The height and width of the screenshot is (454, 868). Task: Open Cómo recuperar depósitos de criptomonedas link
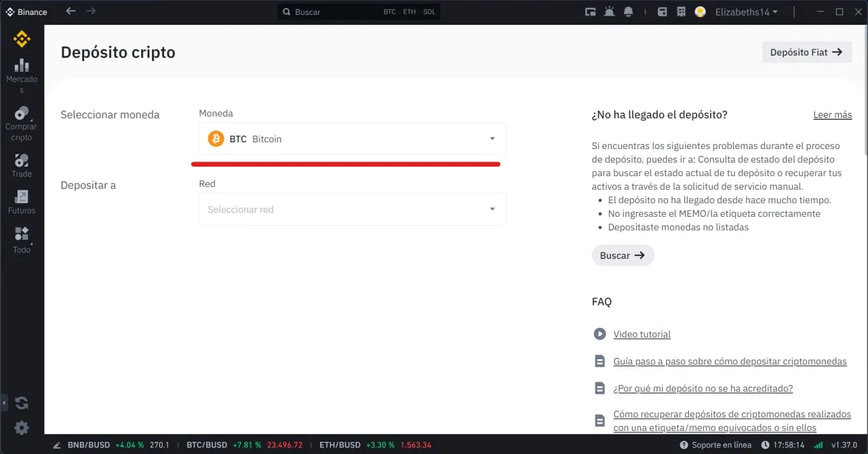tap(732, 421)
